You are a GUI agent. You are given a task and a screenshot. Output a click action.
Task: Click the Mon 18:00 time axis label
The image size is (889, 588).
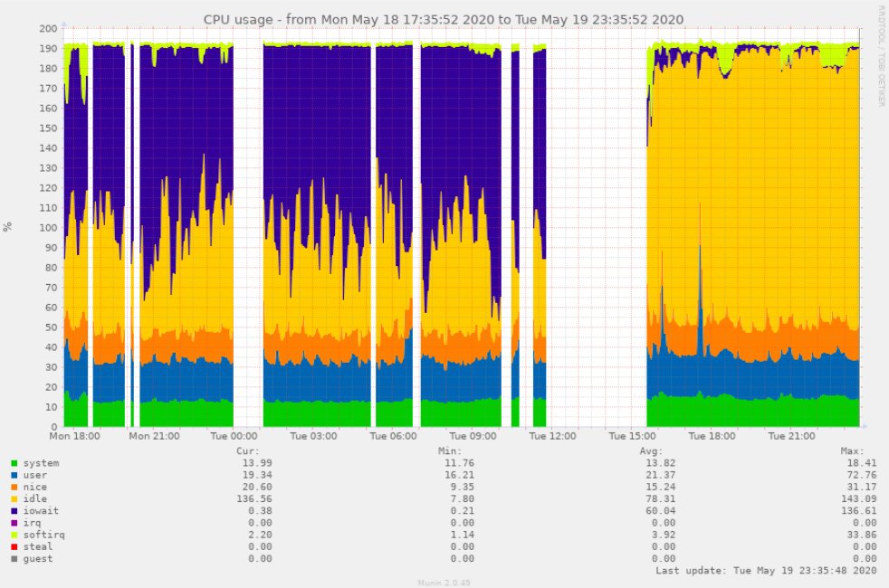tap(74, 435)
